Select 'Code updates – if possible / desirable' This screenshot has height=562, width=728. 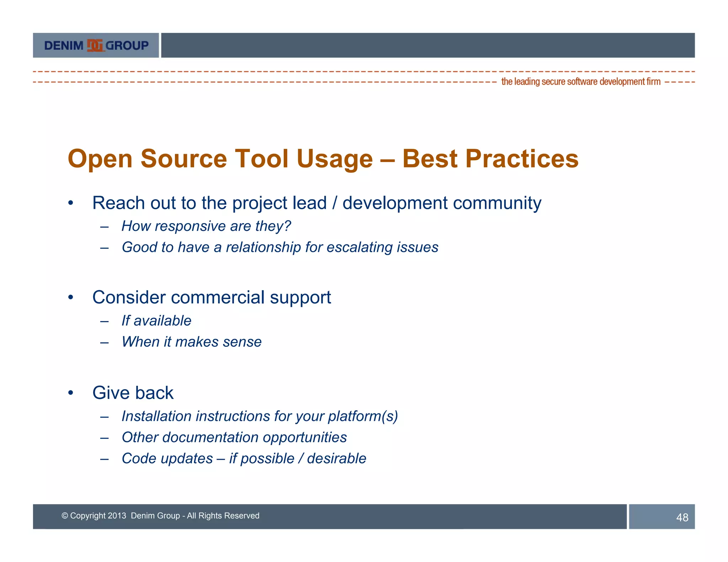(243, 459)
